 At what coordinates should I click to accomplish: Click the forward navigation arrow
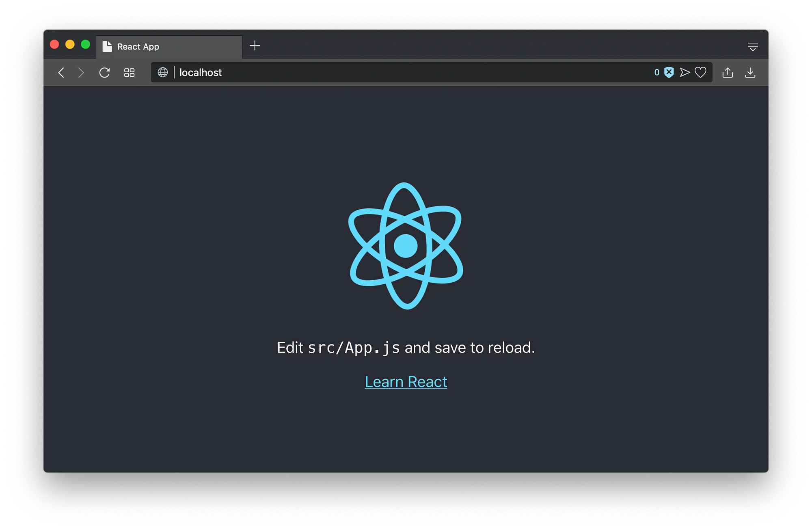[x=81, y=73]
